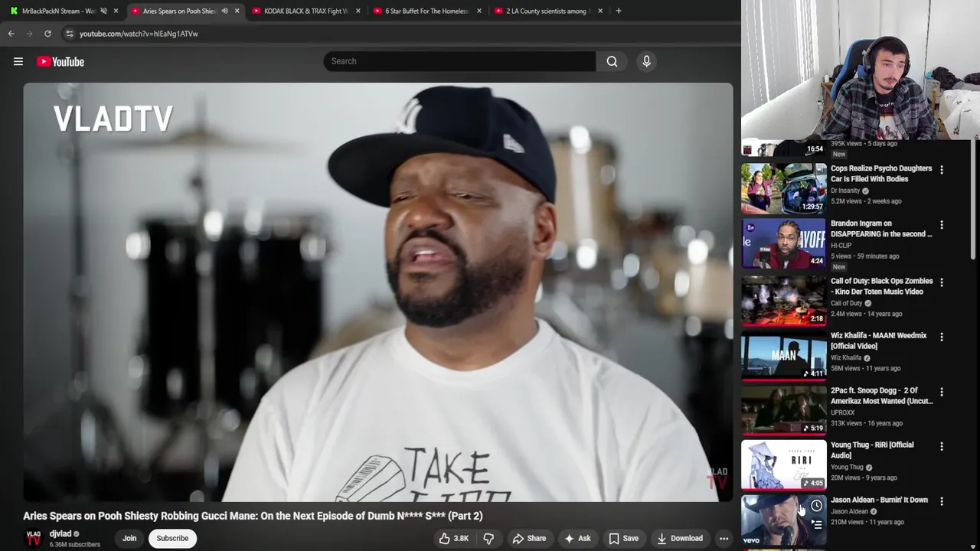
Task: Like the video with thumbs up
Action: tap(453, 538)
